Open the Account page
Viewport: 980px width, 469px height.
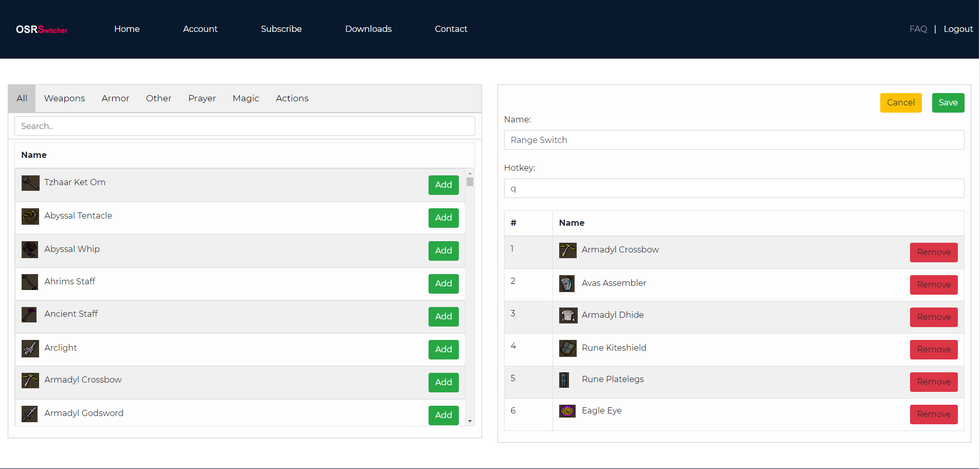tap(200, 29)
